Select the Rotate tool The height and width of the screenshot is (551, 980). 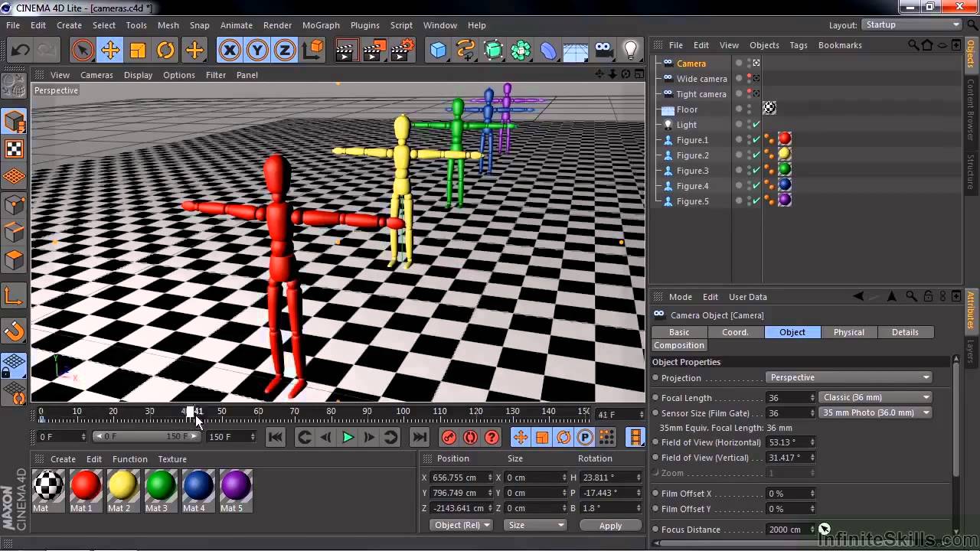point(165,51)
